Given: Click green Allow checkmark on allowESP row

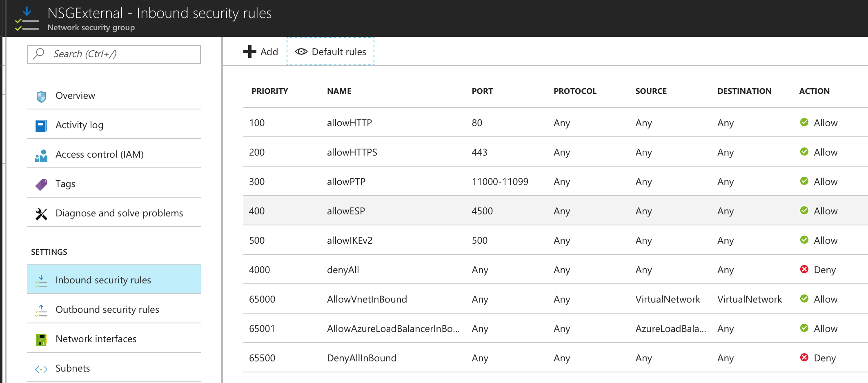Looking at the screenshot, I should tap(804, 210).
